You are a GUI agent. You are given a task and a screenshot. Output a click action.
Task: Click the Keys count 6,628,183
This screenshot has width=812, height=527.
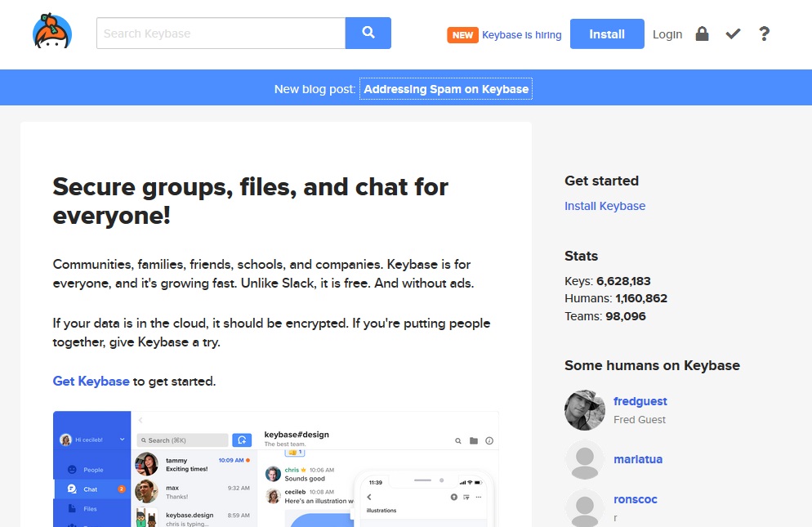[x=623, y=281]
